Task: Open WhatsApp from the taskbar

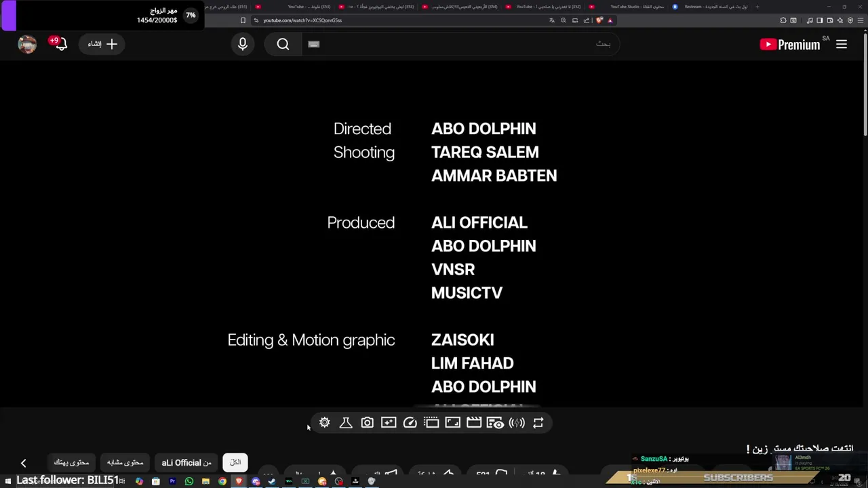Action: [x=189, y=481]
